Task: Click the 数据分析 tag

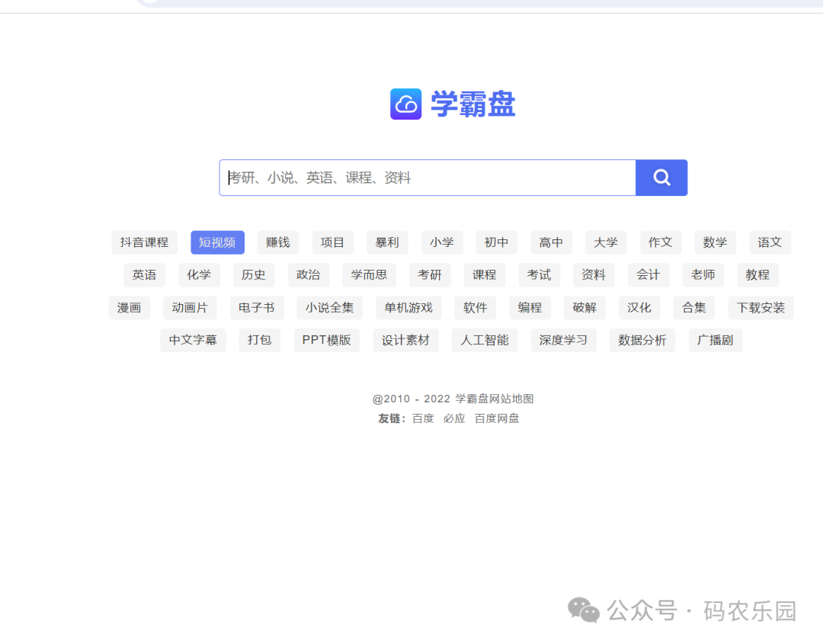Action: click(x=642, y=340)
